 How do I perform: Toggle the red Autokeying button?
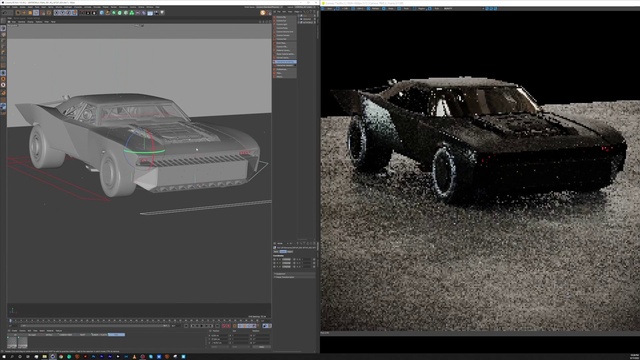(x=228, y=326)
